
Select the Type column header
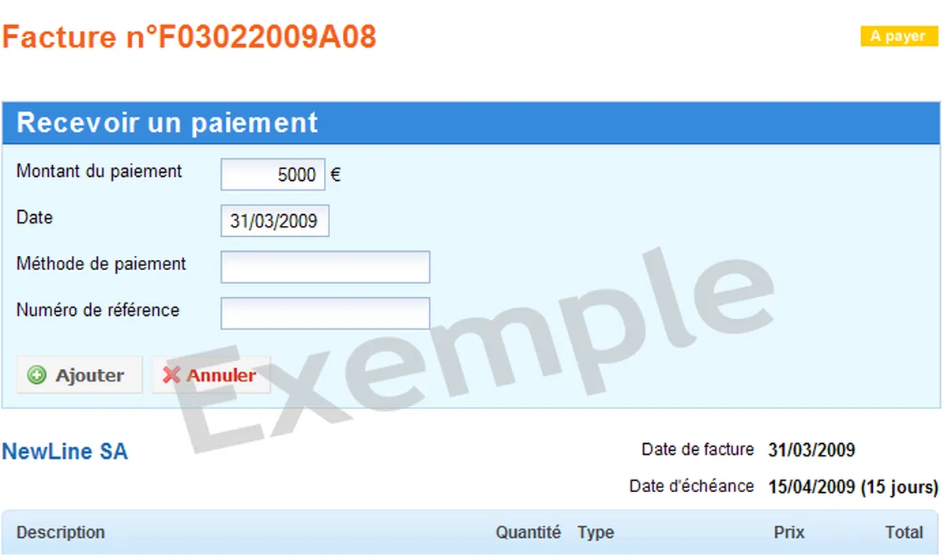click(596, 532)
